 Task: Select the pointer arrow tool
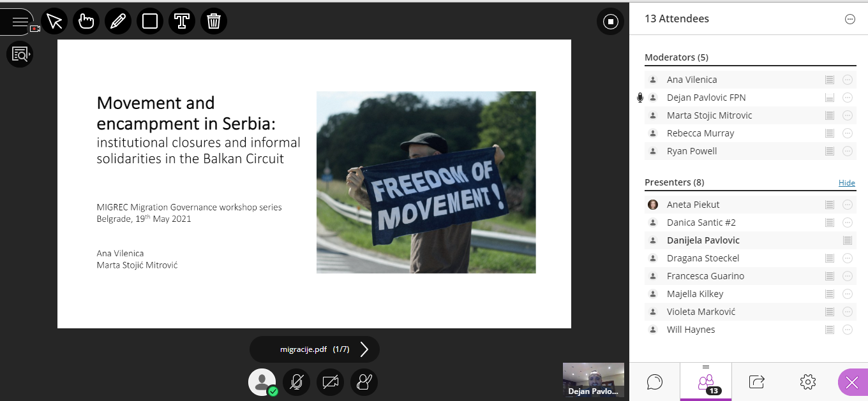(54, 22)
